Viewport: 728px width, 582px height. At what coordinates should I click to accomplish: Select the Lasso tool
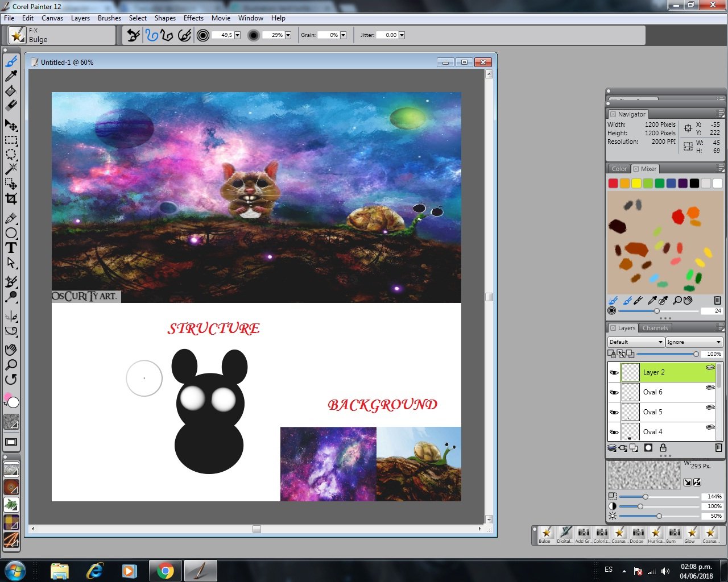click(11, 155)
